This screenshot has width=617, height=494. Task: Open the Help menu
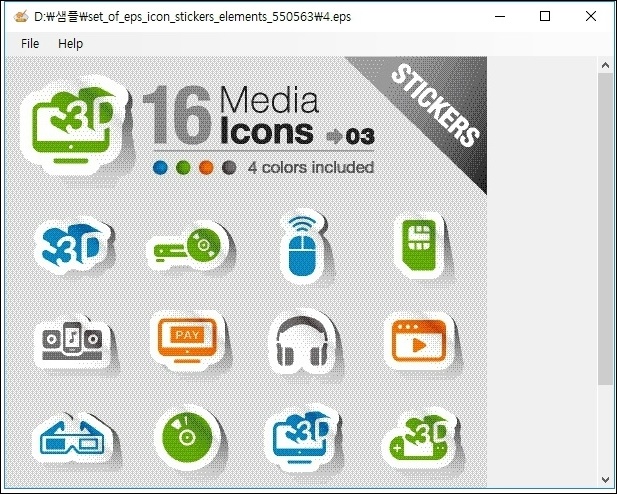click(70, 44)
